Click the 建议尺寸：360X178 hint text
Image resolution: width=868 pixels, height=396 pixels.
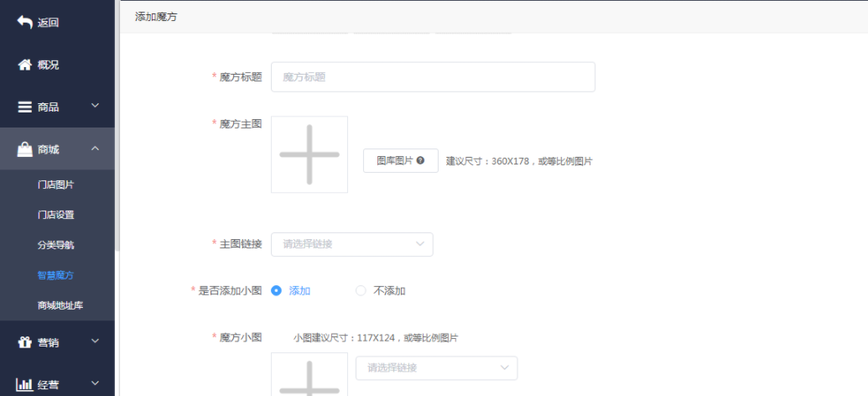point(519,161)
